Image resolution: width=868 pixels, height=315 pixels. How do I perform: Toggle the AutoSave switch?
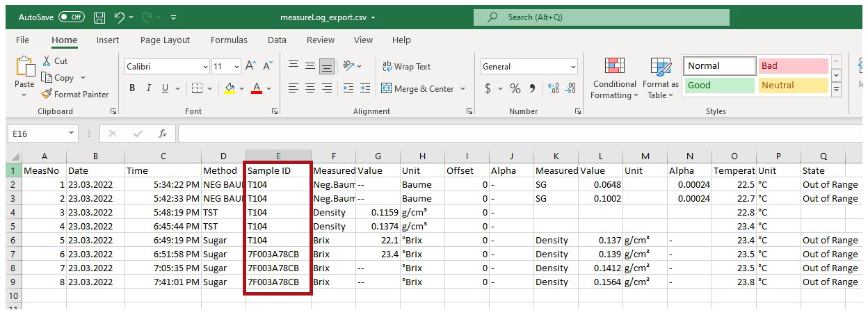[x=72, y=17]
